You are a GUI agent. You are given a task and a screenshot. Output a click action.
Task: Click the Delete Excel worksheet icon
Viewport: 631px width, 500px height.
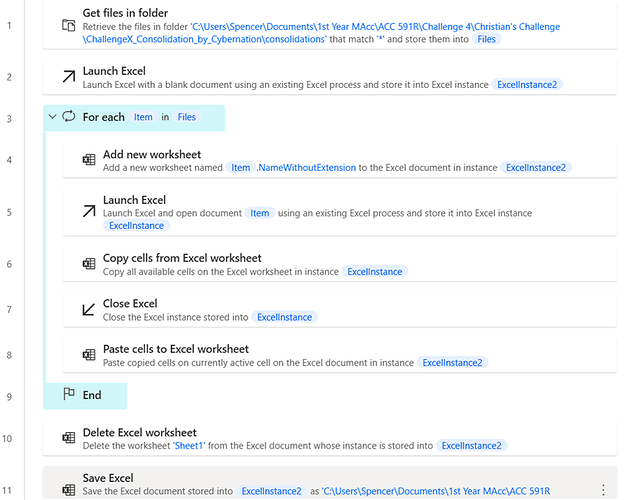coord(69,438)
